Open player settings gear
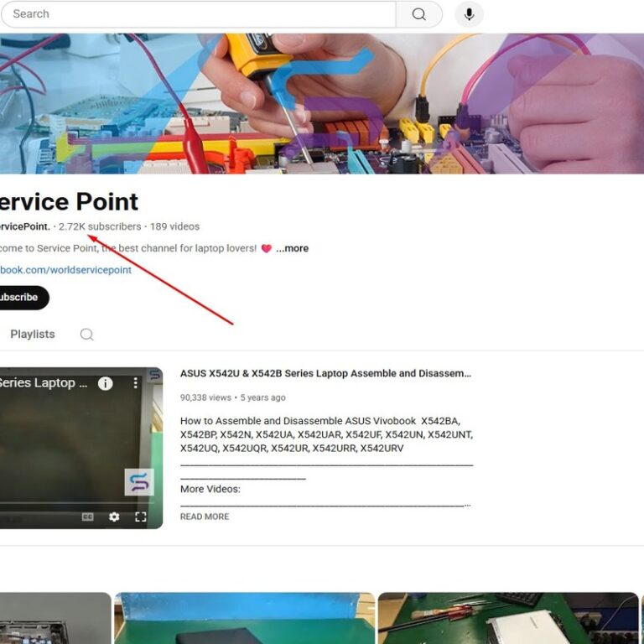This screenshot has width=644, height=644. click(114, 517)
